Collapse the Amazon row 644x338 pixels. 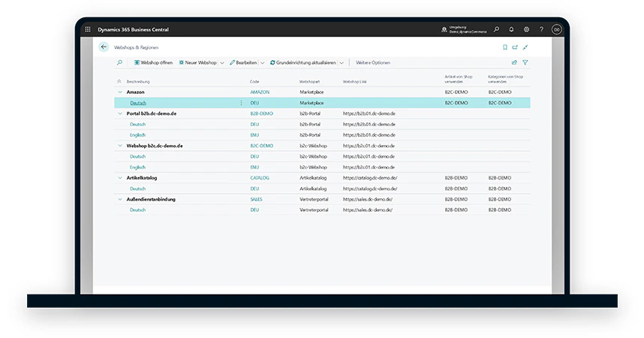pos(120,92)
